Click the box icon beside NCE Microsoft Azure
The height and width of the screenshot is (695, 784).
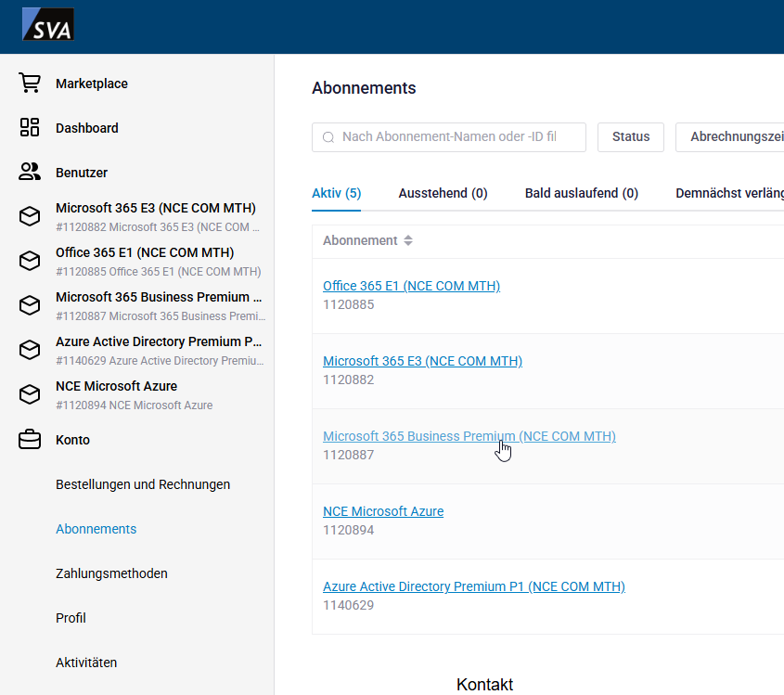click(30, 394)
